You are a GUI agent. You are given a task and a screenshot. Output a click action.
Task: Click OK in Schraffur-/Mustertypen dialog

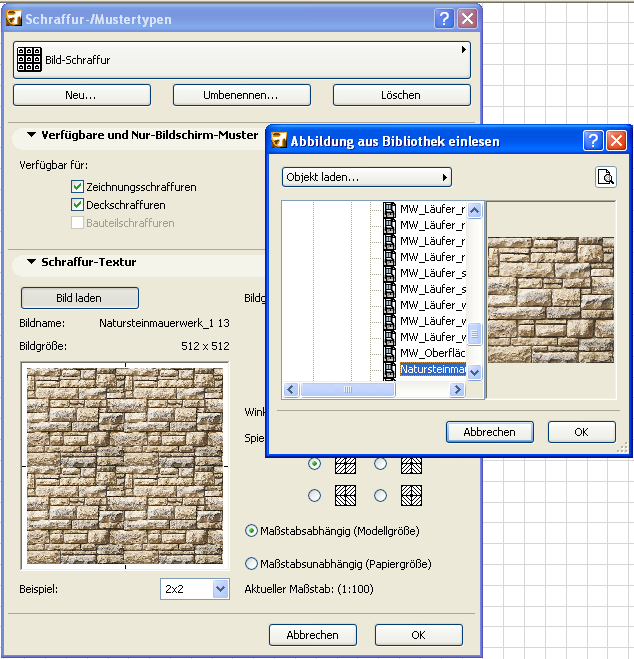click(x=418, y=635)
